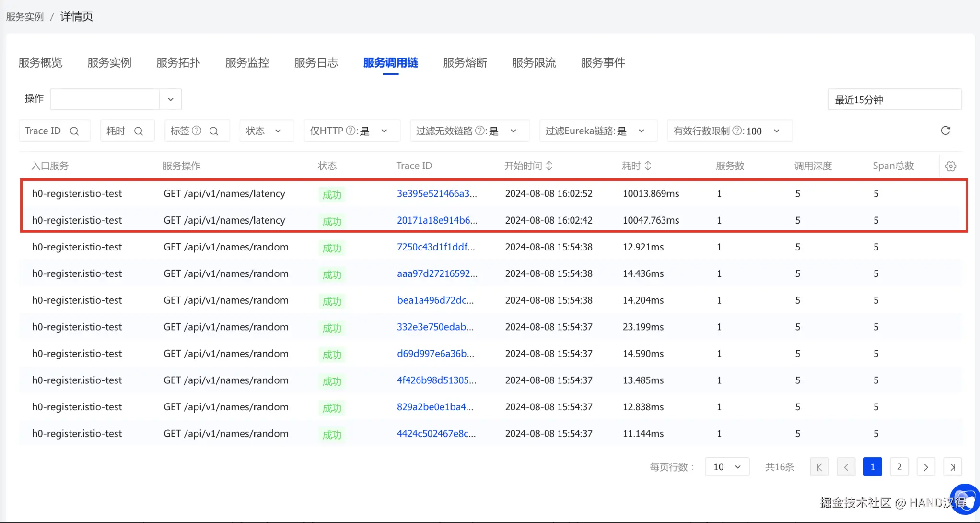Click the 最近15分钟 time range field
Viewport: 980px width, 523px height.
(x=894, y=100)
